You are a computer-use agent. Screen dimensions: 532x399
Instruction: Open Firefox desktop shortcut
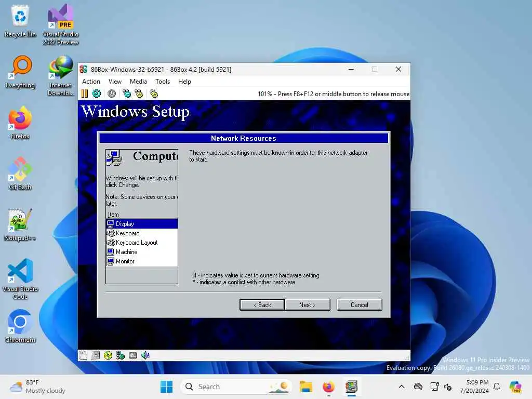coord(20,123)
